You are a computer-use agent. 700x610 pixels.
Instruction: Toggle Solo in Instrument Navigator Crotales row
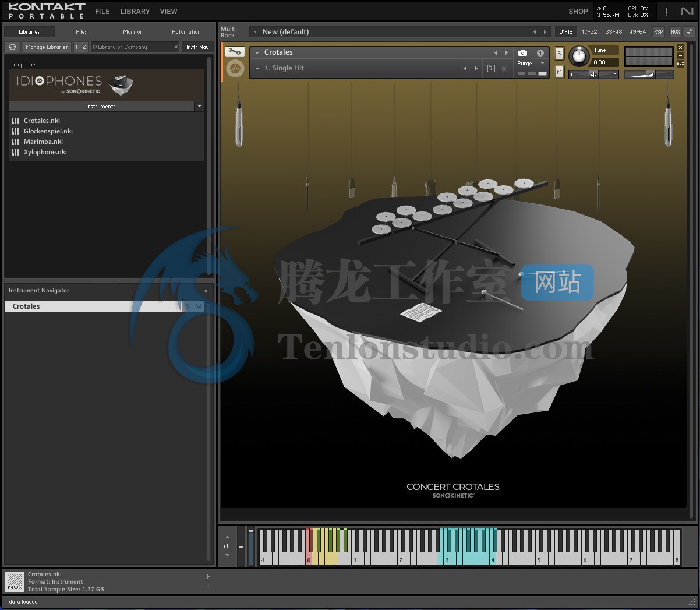[188, 306]
